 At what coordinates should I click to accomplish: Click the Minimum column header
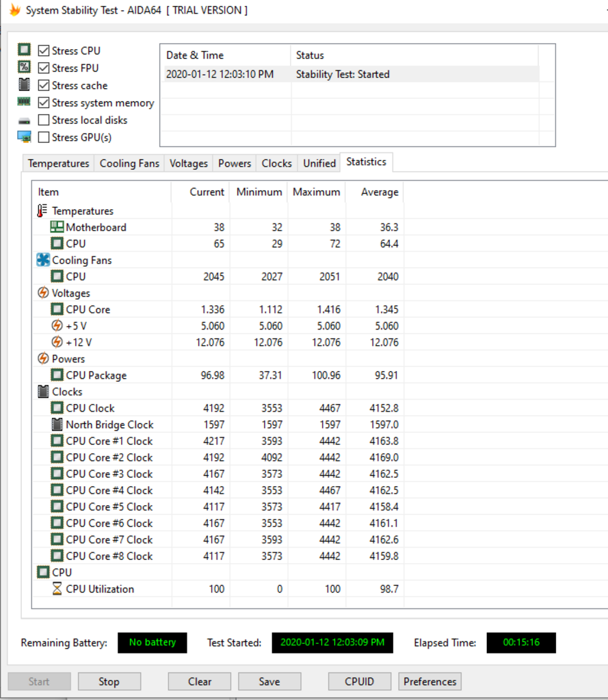pyautogui.click(x=259, y=192)
